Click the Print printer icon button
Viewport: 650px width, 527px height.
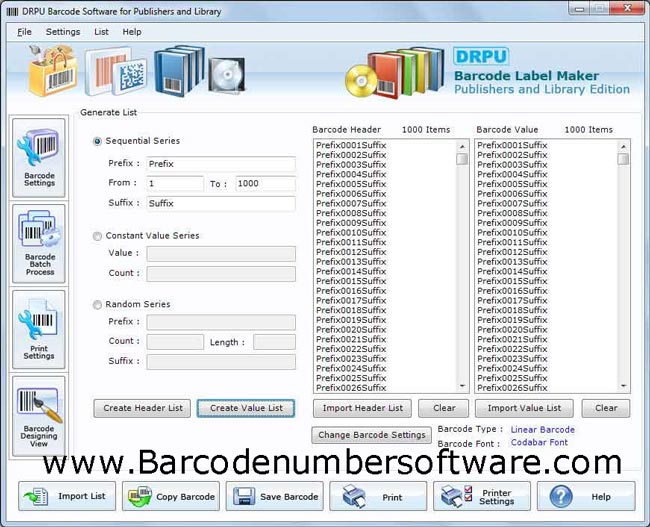pyautogui.click(x=378, y=496)
